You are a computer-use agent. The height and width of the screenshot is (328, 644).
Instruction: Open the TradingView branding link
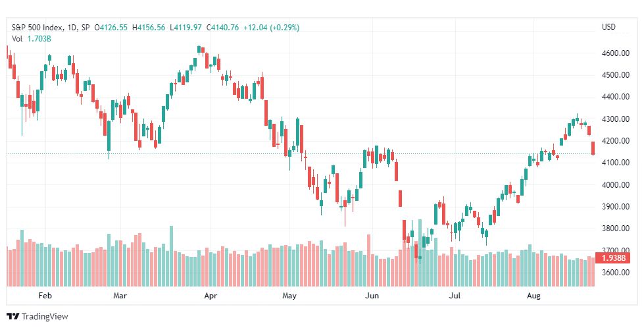pyautogui.click(x=37, y=317)
